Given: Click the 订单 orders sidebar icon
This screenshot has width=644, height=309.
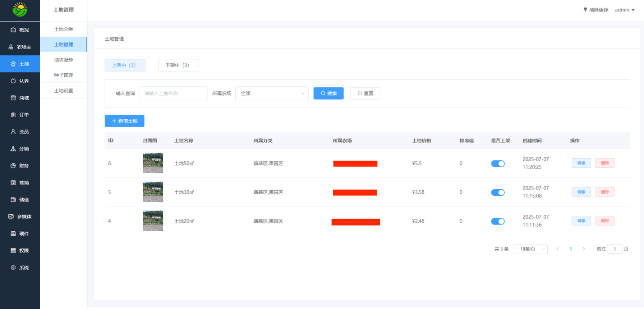Looking at the screenshot, I should click(13, 115).
